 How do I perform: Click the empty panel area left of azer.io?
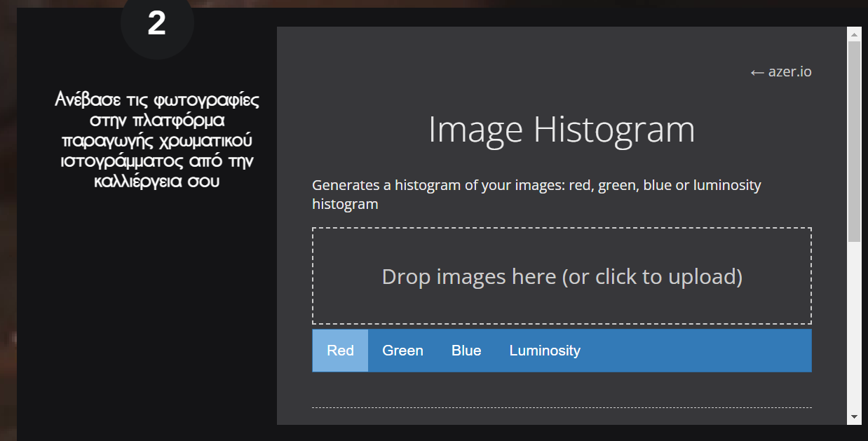coord(491,72)
